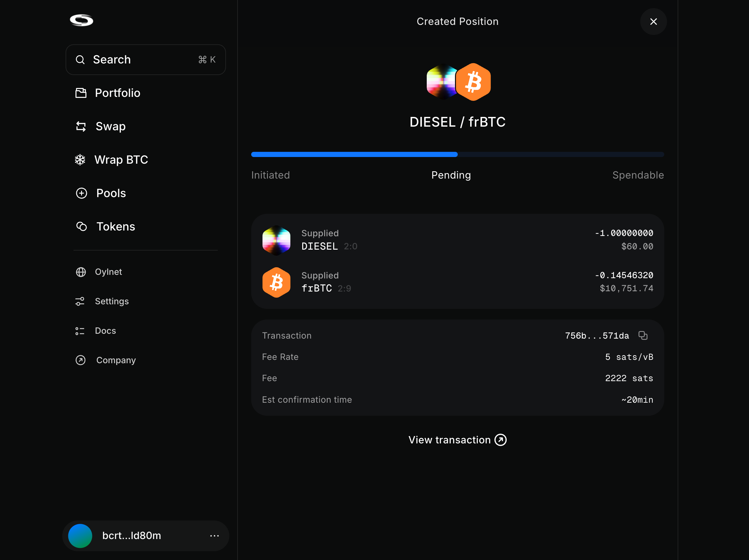Click the Swap arrows icon
749x560 pixels.
[x=81, y=126]
